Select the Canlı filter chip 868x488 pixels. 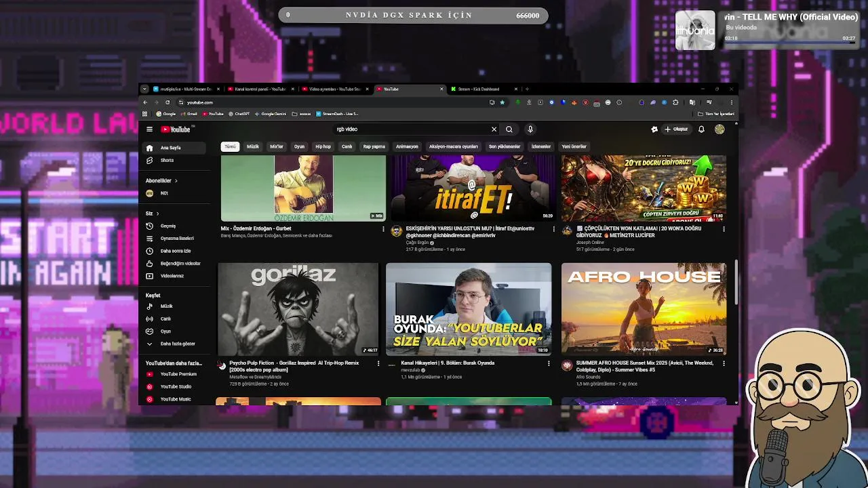point(347,146)
